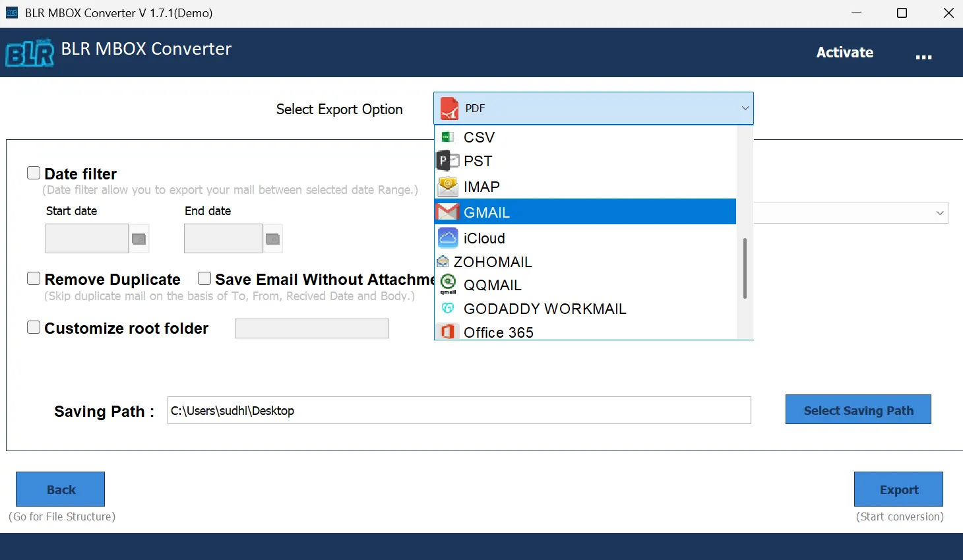Viewport: 963px width, 560px height.
Task: Enable Save Email Without Attachments
Action: pyautogui.click(x=204, y=278)
